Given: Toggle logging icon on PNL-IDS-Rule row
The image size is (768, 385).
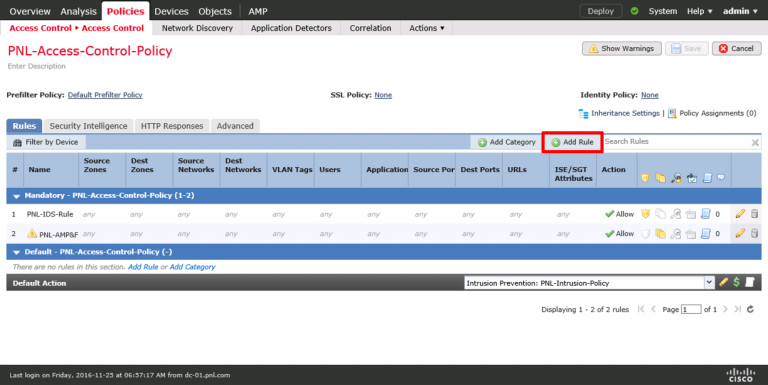Looking at the screenshot, I should [x=705, y=214].
